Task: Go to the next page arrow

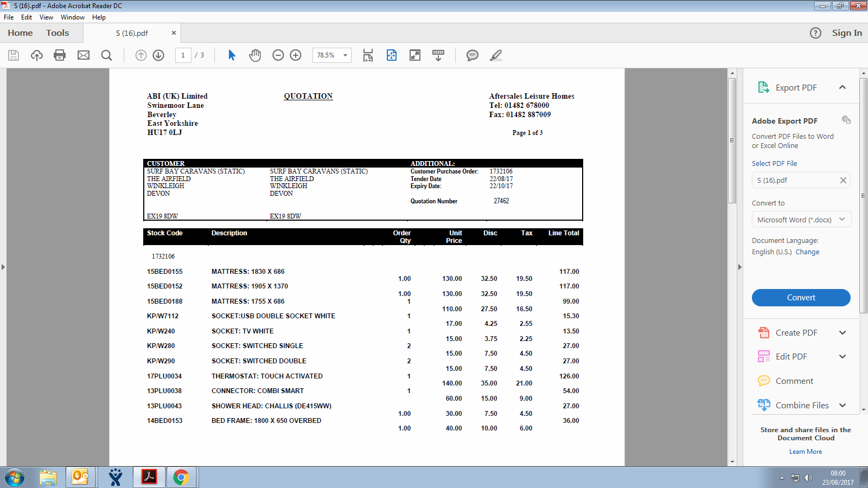Action: (158, 55)
